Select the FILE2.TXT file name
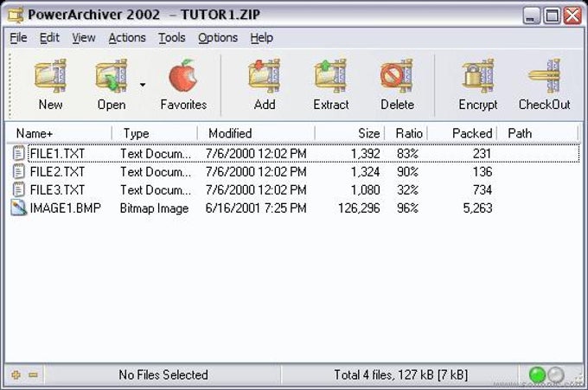 pos(57,172)
